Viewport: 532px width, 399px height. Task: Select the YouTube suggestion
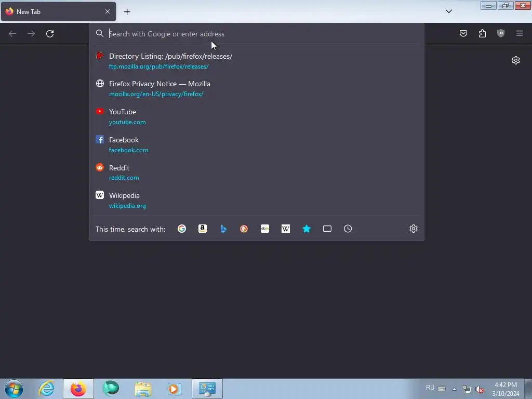point(123,112)
